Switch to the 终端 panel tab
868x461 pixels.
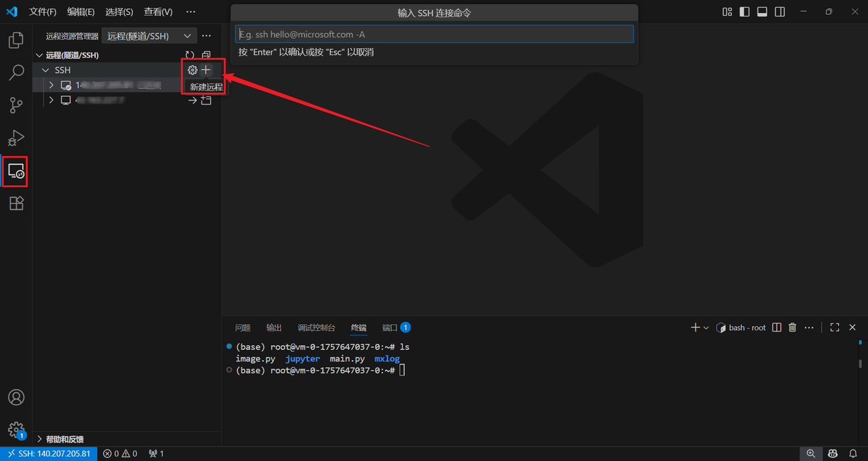(359, 327)
